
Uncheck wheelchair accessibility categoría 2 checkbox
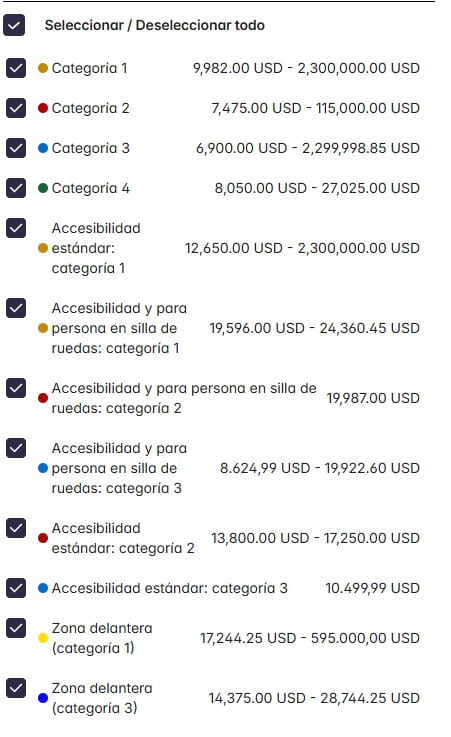pos(16,388)
